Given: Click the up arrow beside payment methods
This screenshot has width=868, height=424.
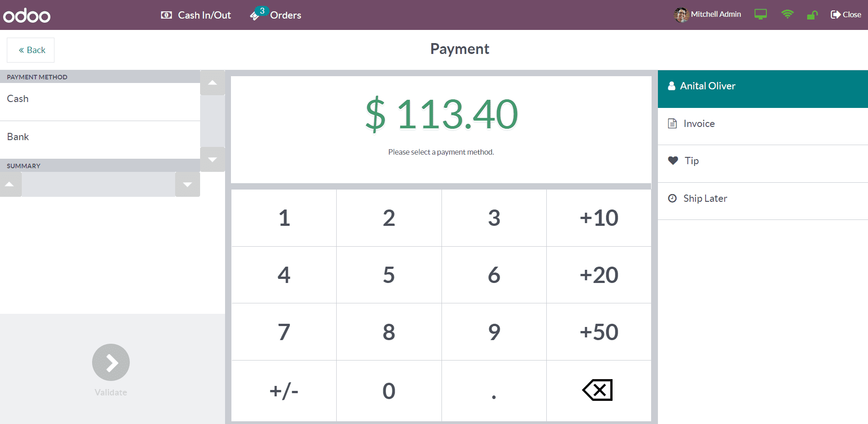Looking at the screenshot, I should click(x=212, y=83).
